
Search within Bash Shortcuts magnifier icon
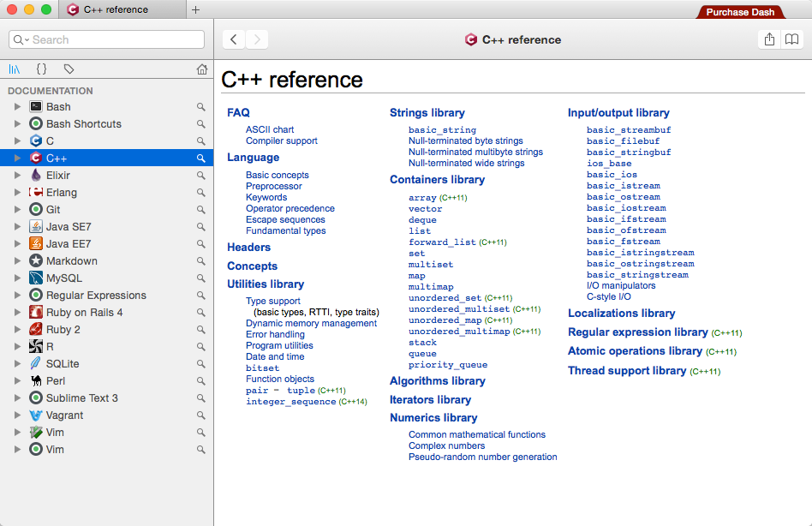pos(201,123)
